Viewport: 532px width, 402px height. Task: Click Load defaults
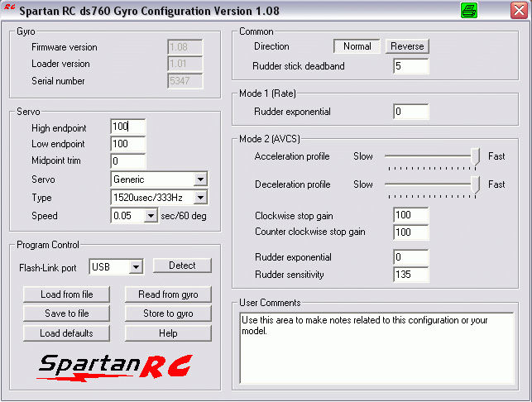66,333
